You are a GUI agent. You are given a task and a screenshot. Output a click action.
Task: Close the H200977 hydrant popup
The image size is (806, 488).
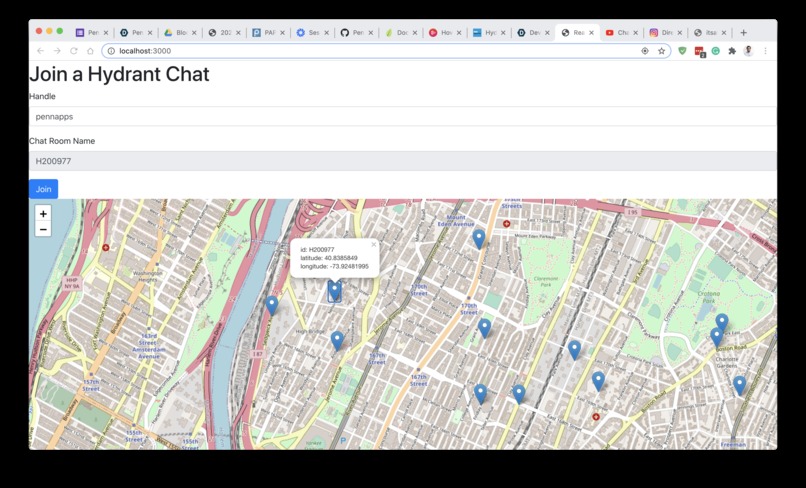(x=374, y=245)
